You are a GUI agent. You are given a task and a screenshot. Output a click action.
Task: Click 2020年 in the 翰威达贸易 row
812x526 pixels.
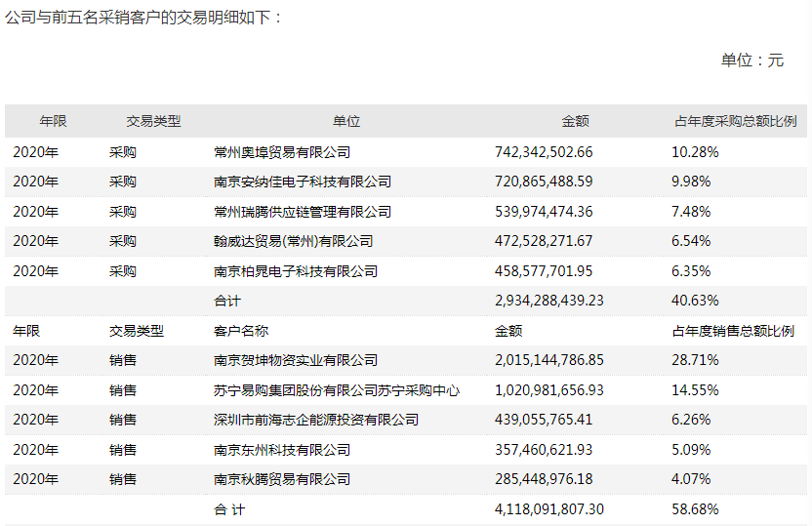(x=36, y=241)
